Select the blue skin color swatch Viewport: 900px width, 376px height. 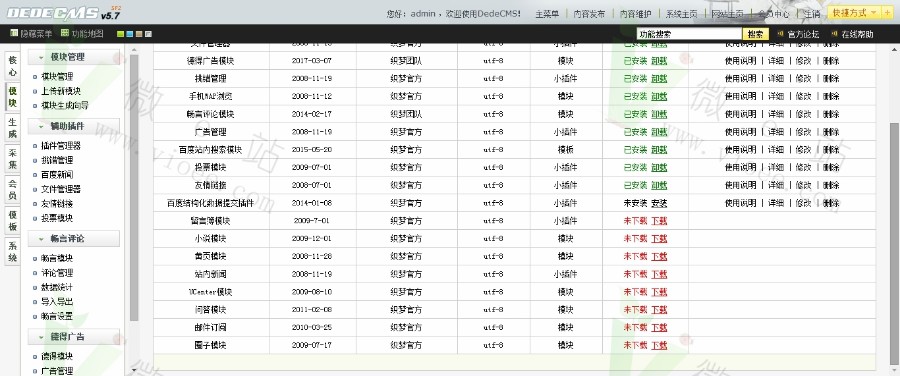pos(129,34)
